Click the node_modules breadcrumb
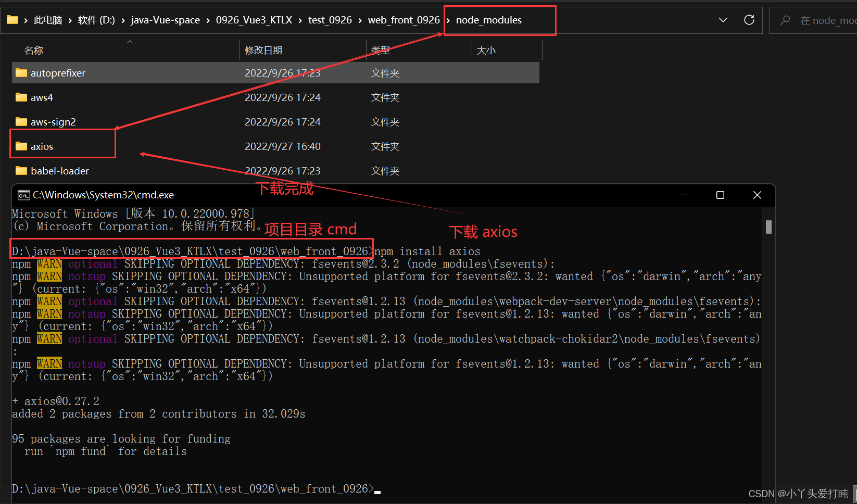This screenshot has height=504, width=857. click(489, 20)
